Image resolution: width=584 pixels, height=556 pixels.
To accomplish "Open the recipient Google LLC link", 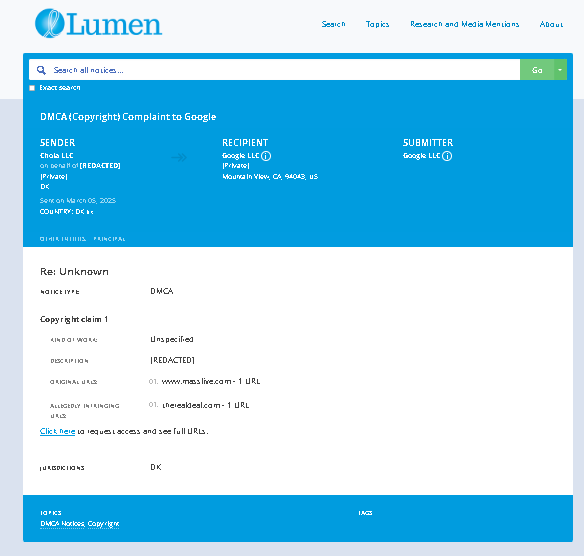I will 240,155.
